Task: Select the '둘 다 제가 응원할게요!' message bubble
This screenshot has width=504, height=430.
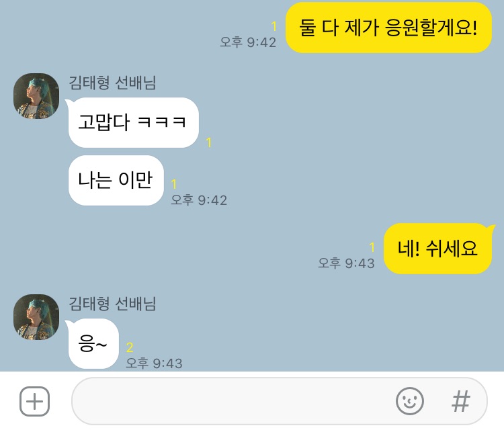Action: coord(388,28)
